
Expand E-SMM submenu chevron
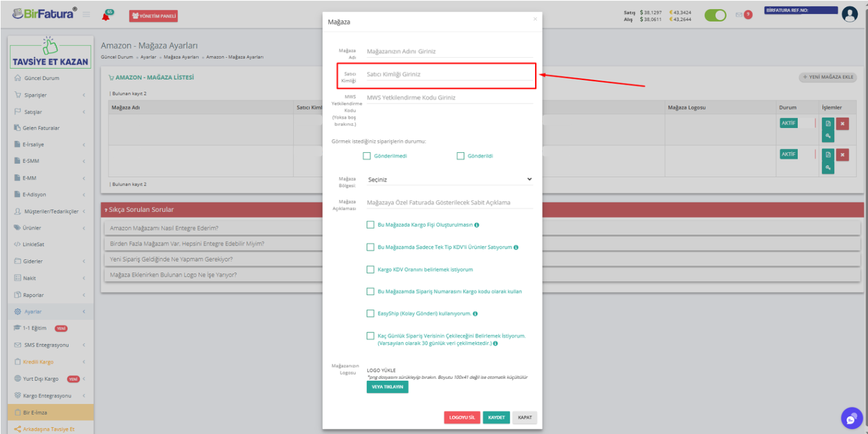tap(84, 161)
